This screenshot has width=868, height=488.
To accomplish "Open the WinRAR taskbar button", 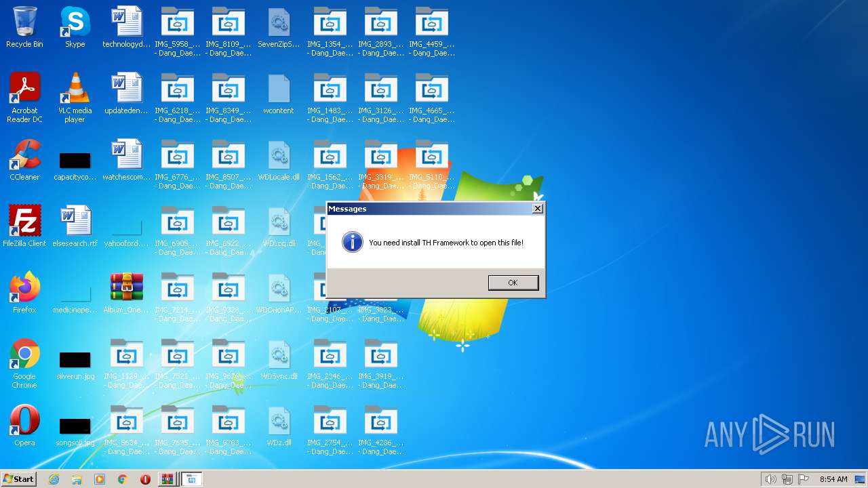I will click(167, 479).
